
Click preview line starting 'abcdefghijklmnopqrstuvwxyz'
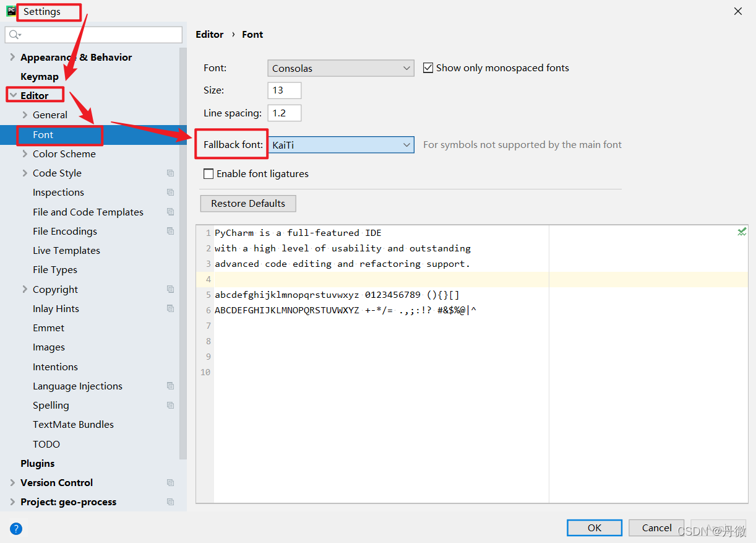coord(337,295)
